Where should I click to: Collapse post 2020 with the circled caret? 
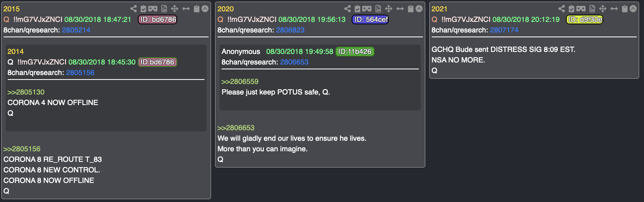click(419, 9)
